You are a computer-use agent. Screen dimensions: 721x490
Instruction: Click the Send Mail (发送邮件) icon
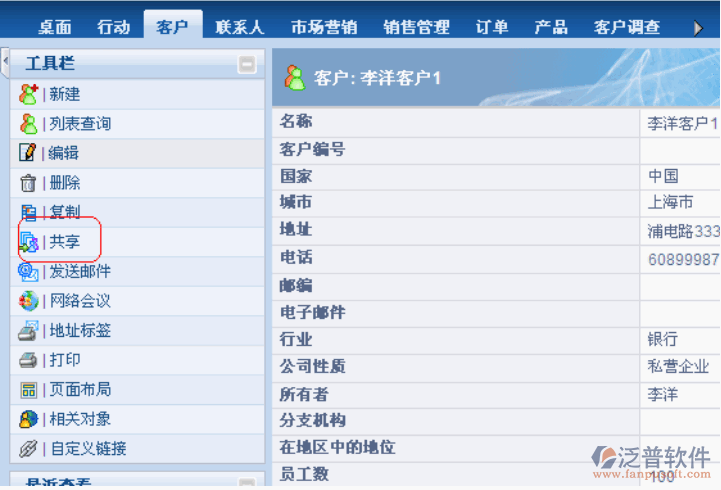coord(28,271)
